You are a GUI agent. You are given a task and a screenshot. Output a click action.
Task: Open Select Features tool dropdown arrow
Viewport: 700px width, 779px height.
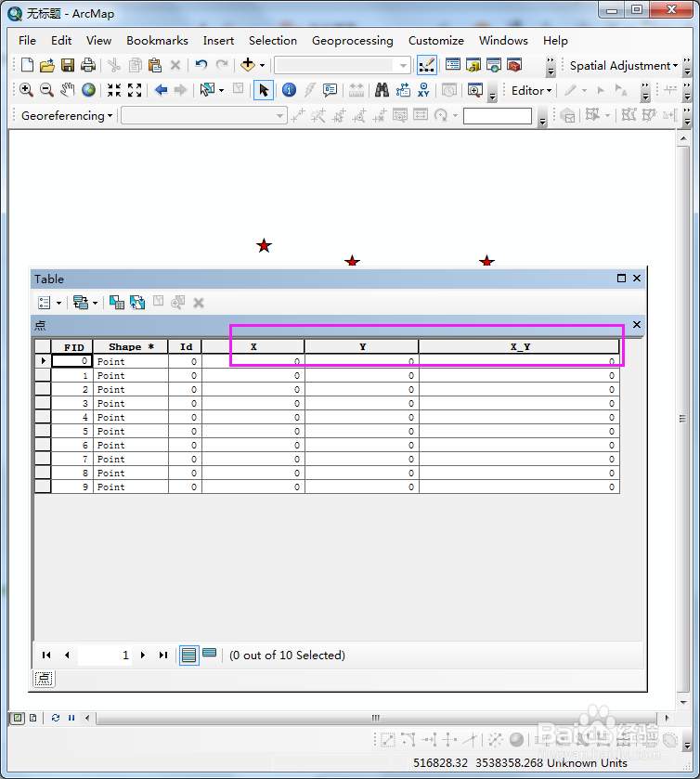click(222, 90)
